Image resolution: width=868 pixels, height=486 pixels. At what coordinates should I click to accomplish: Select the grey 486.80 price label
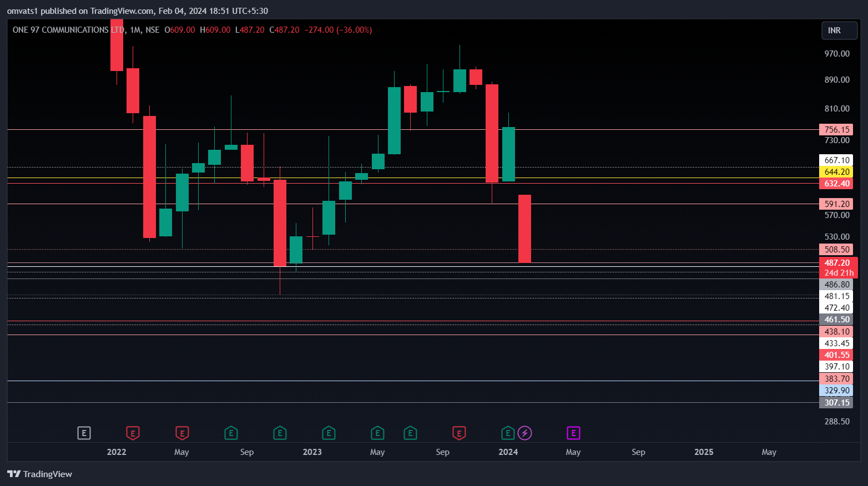(836, 285)
